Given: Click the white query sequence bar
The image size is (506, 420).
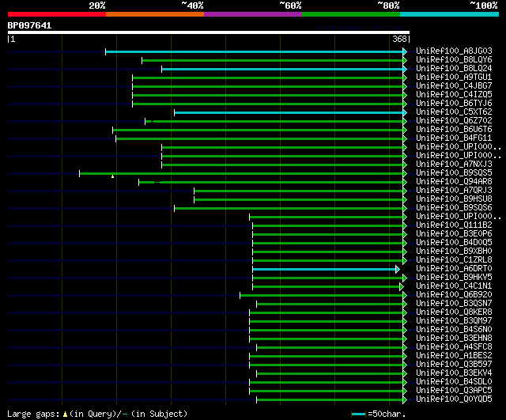Looking at the screenshot, I should tap(209, 32).
